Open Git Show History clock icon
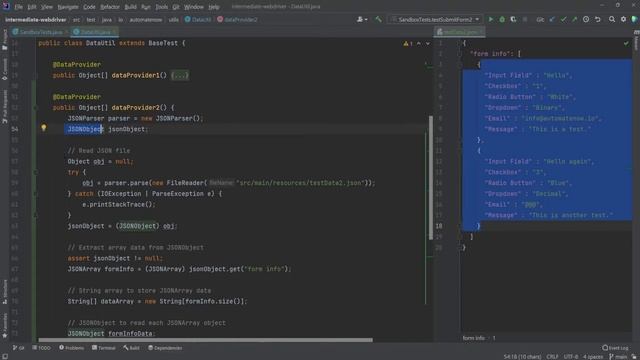Viewport: 640px width, 360px height. click(586, 19)
